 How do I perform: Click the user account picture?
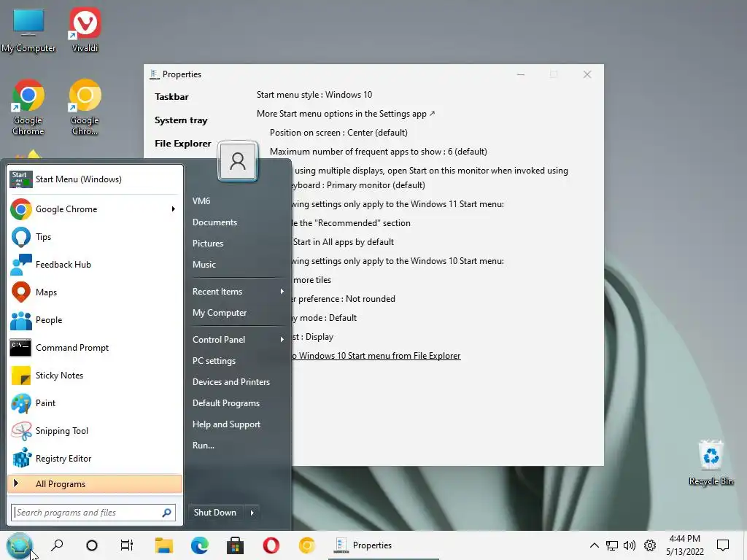click(238, 161)
